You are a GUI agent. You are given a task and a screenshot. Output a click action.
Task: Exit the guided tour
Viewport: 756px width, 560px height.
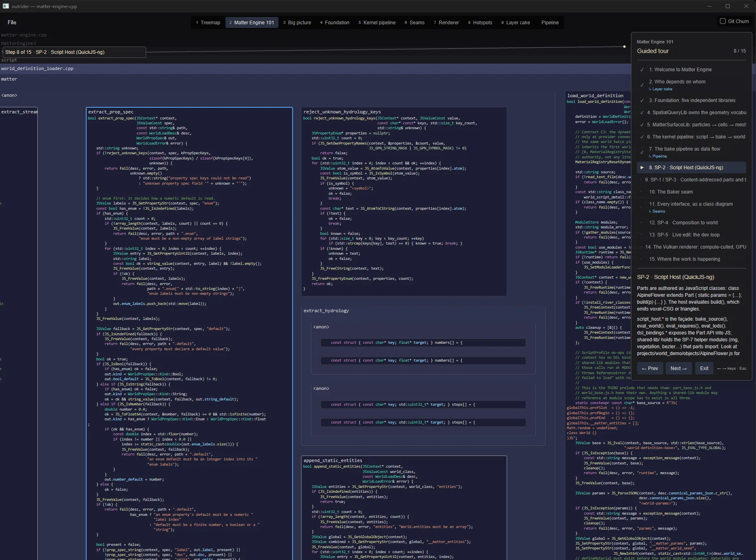704,368
